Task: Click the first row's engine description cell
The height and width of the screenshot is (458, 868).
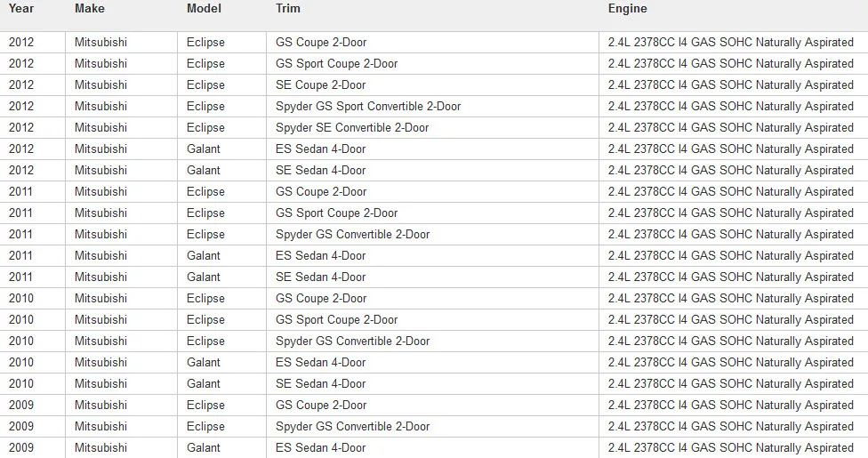Action: tap(734, 43)
